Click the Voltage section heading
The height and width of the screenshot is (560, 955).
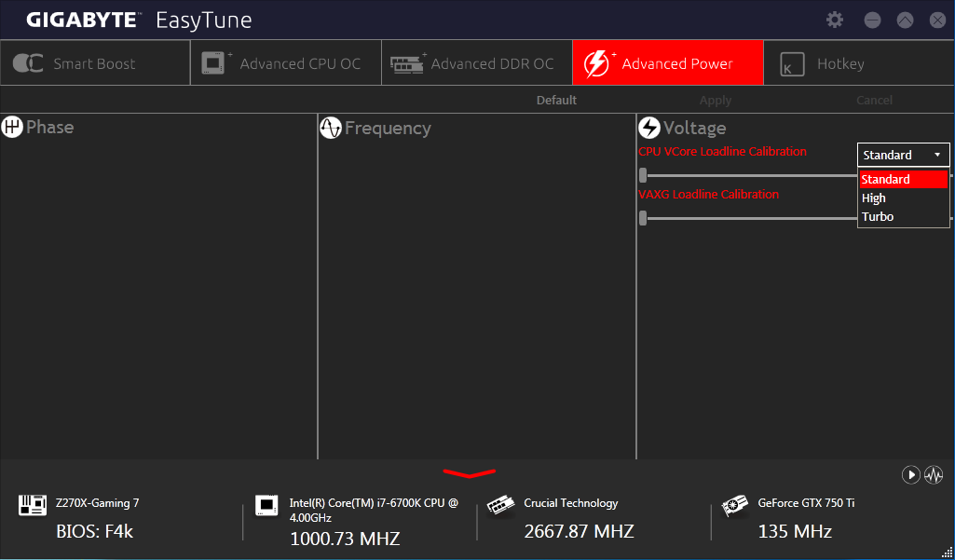(694, 128)
